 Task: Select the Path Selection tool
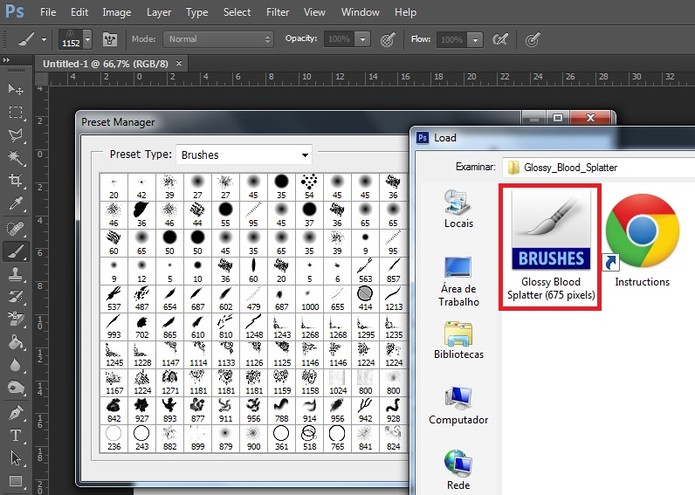[16, 458]
